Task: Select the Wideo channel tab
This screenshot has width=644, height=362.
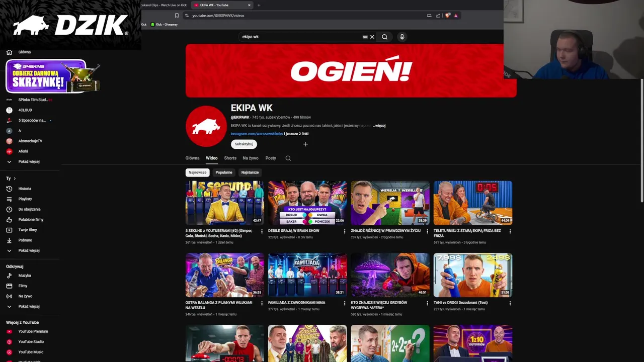Action: tap(211, 158)
